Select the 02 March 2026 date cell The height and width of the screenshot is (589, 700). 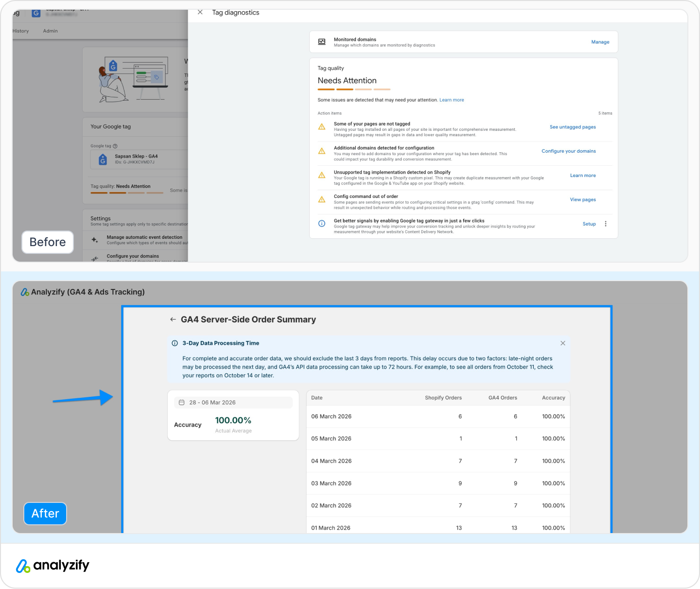tap(332, 506)
